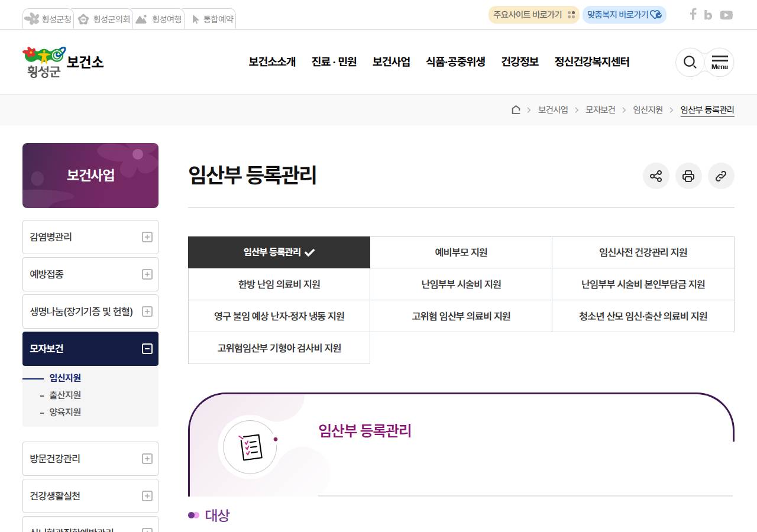Copy page link via chain icon

pyautogui.click(x=721, y=176)
